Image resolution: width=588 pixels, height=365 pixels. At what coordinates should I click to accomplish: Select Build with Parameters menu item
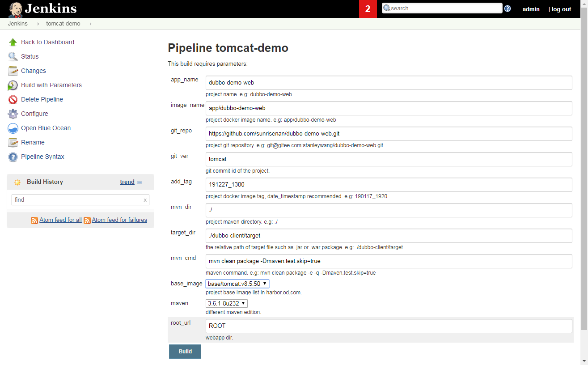coord(51,85)
